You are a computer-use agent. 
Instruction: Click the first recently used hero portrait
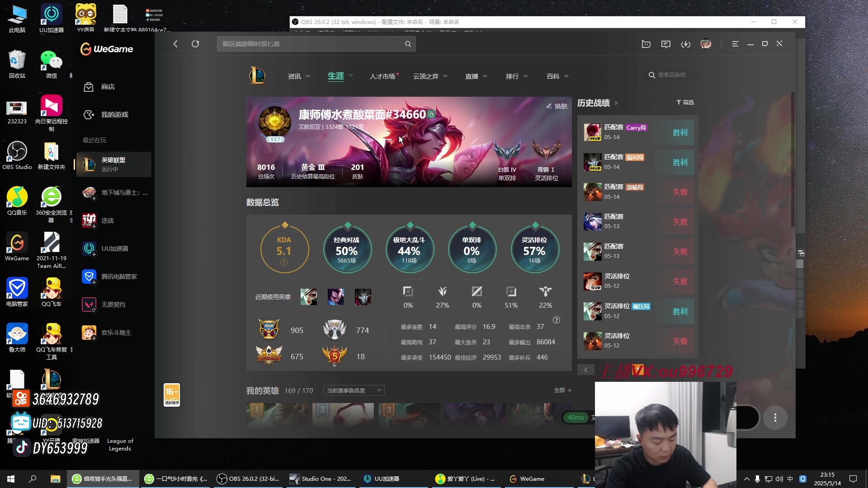309,297
